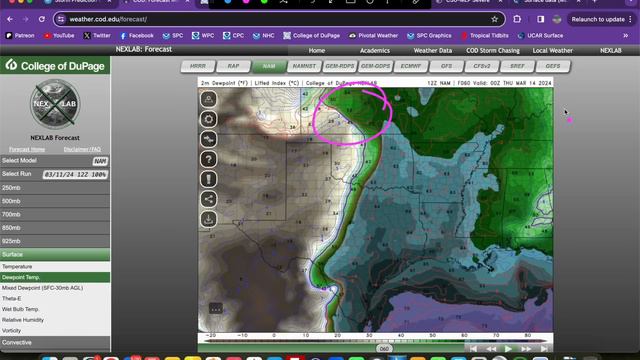Screen dimensions: 640x360
Task: Open the map settings gear icon
Action: (x=209, y=119)
